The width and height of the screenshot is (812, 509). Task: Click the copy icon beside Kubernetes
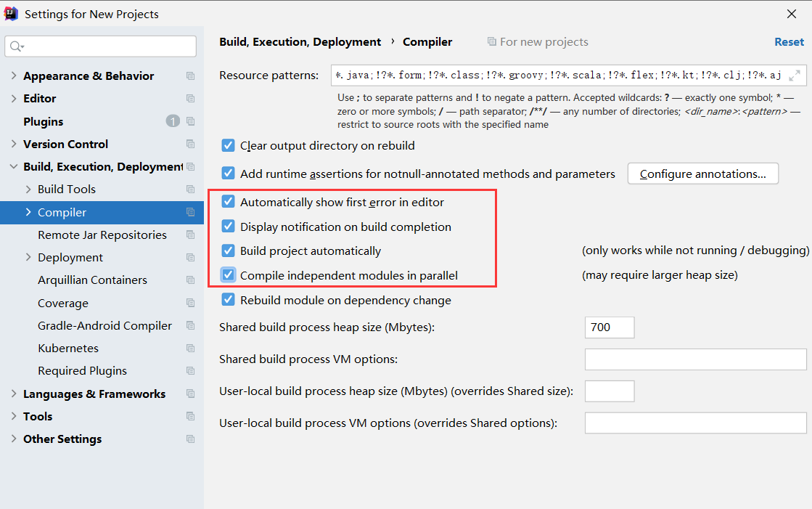click(191, 349)
